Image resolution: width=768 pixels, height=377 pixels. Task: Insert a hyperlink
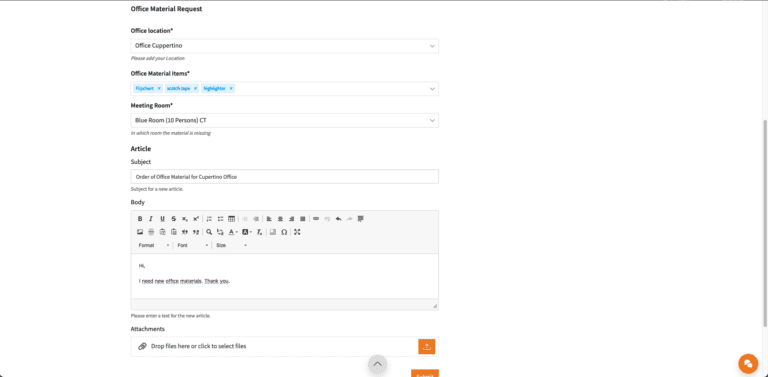coord(316,219)
